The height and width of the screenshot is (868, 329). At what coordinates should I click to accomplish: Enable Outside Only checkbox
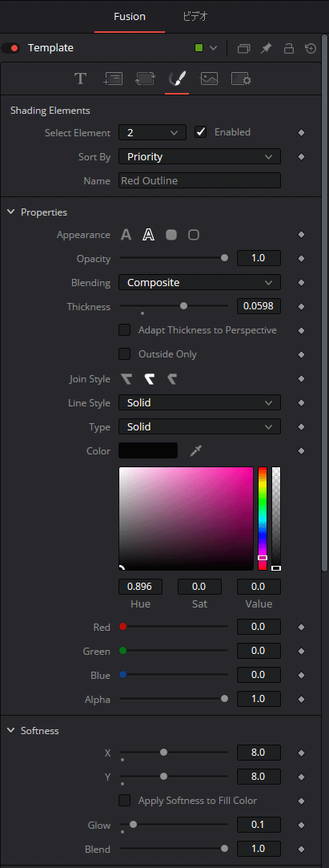(125, 354)
